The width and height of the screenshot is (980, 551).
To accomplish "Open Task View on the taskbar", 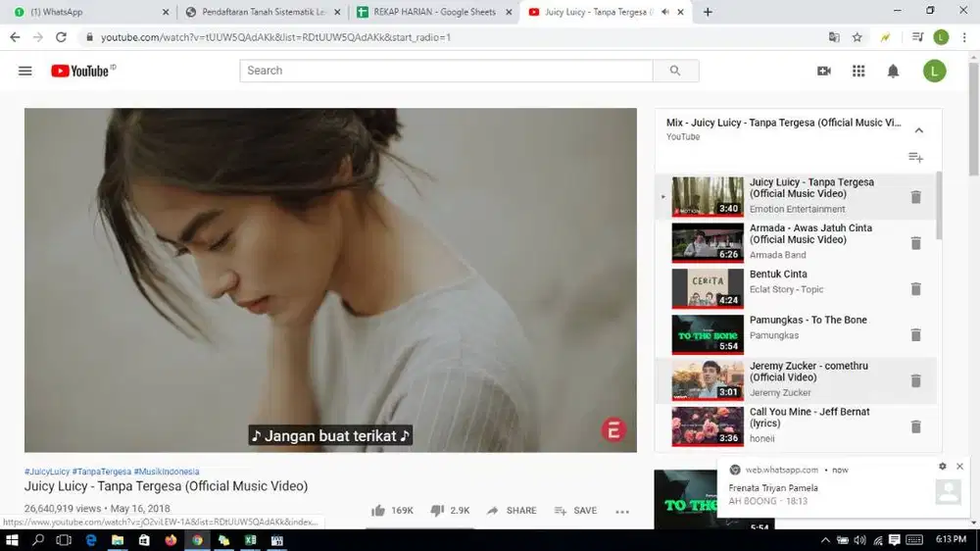I will [x=64, y=540].
